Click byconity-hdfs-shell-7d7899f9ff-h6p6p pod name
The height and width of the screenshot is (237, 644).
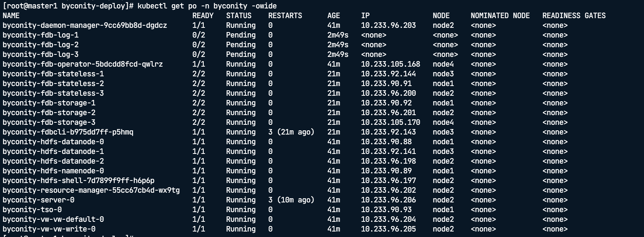pyautogui.click(x=78, y=180)
